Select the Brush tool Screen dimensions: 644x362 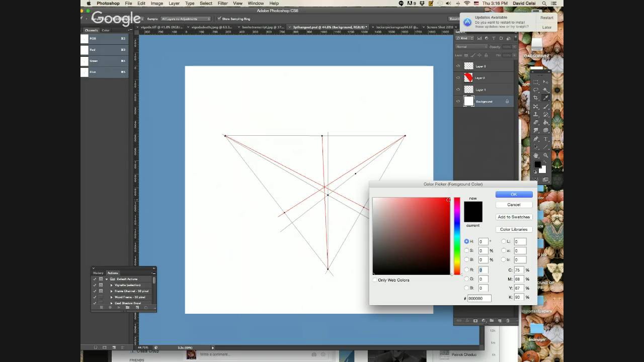point(546,106)
